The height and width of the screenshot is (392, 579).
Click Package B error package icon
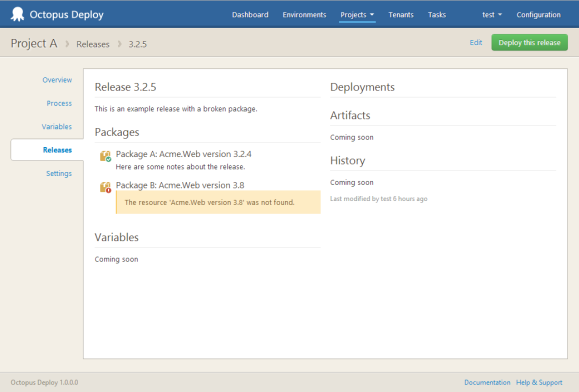point(106,187)
